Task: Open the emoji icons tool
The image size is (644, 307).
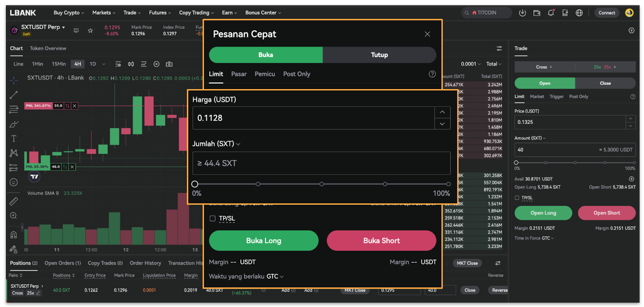Action: click(x=14, y=183)
